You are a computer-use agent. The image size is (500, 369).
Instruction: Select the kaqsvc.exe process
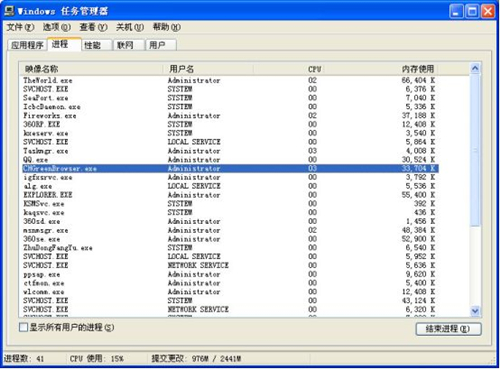(229, 213)
